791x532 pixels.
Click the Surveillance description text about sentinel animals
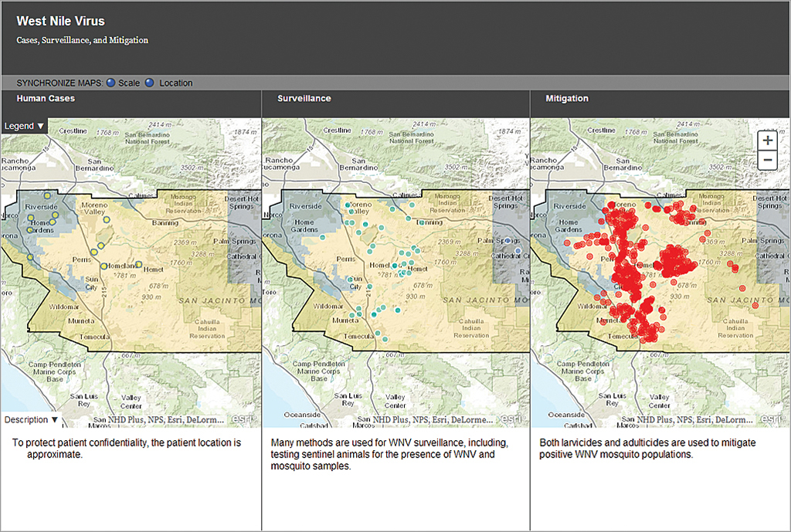coord(389,455)
